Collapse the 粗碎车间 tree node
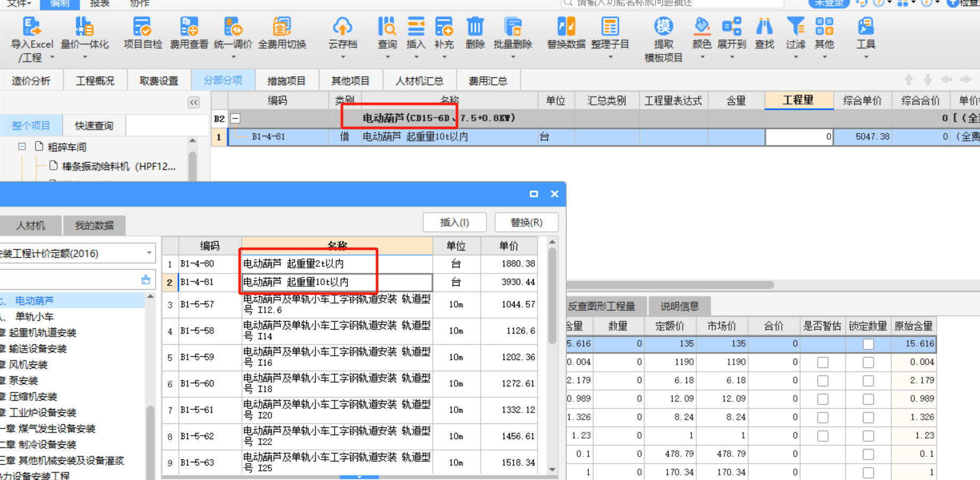 tap(22, 146)
